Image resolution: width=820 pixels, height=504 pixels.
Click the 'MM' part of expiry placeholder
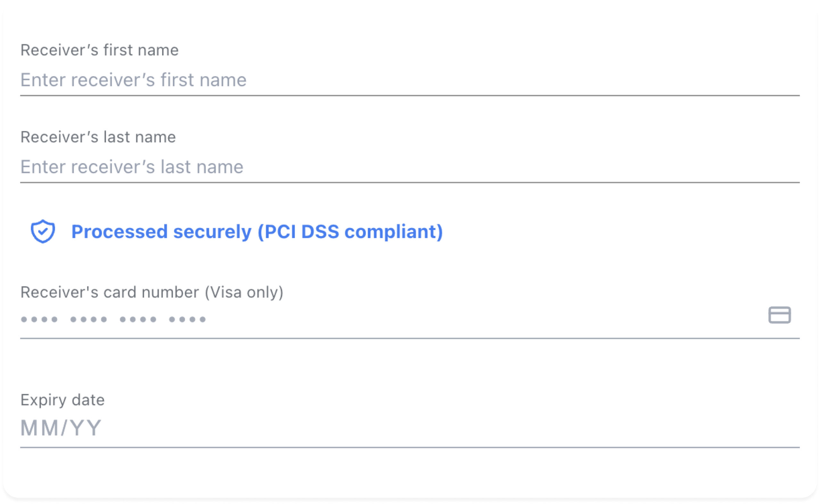pos(40,428)
